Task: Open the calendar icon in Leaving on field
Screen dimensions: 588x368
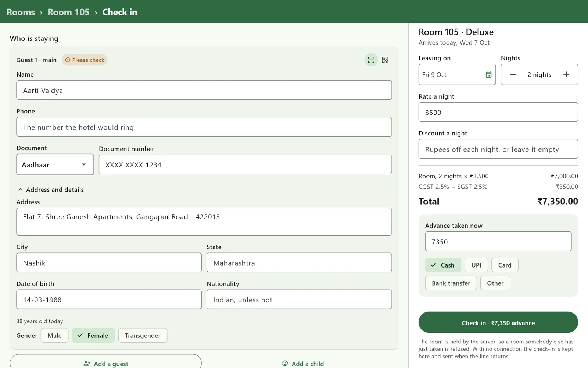Action: (488, 75)
